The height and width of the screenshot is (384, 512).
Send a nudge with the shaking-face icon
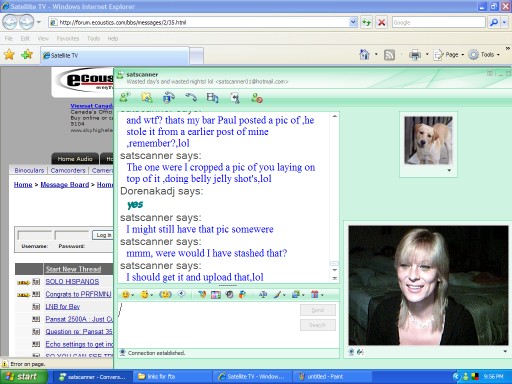point(165,294)
